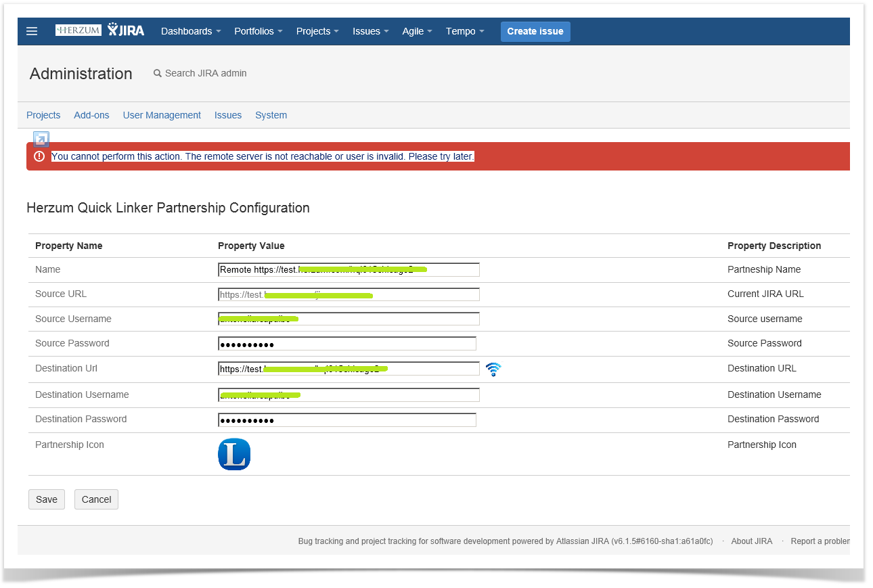The image size is (873, 588).
Task: Click the blue L partnership icon
Action: coord(234,455)
